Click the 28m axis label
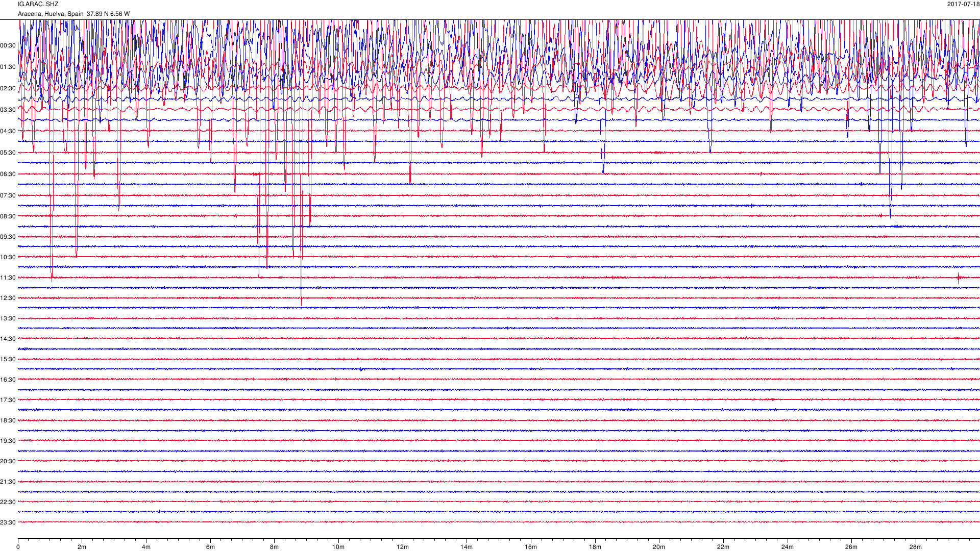Screen dimensions: 980x551 pos(916,547)
